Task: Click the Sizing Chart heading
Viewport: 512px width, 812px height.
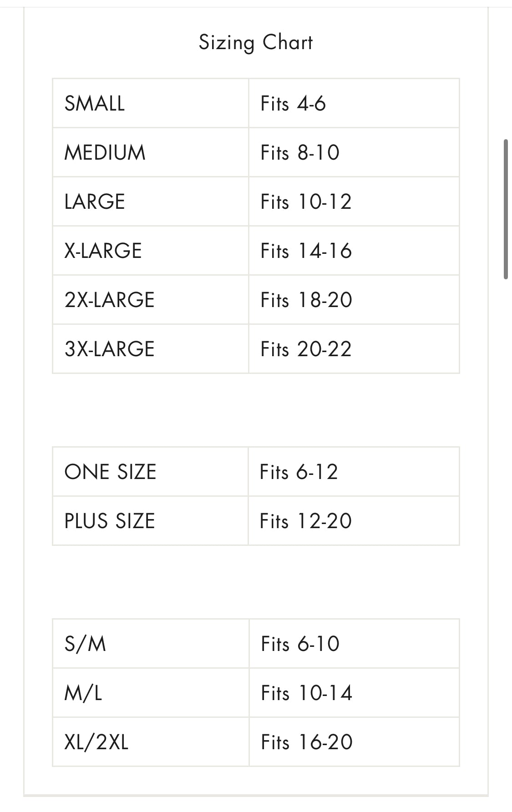Action: click(256, 43)
